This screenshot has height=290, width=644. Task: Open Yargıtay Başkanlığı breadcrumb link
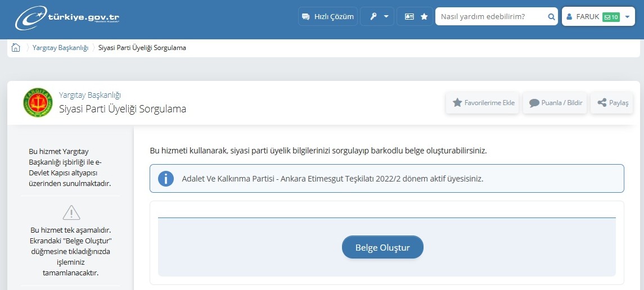pyautogui.click(x=60, y=48)
